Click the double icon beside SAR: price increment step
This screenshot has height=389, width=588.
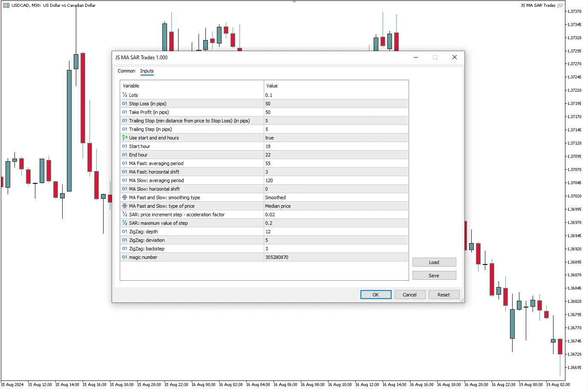click(x=124, y=214)
